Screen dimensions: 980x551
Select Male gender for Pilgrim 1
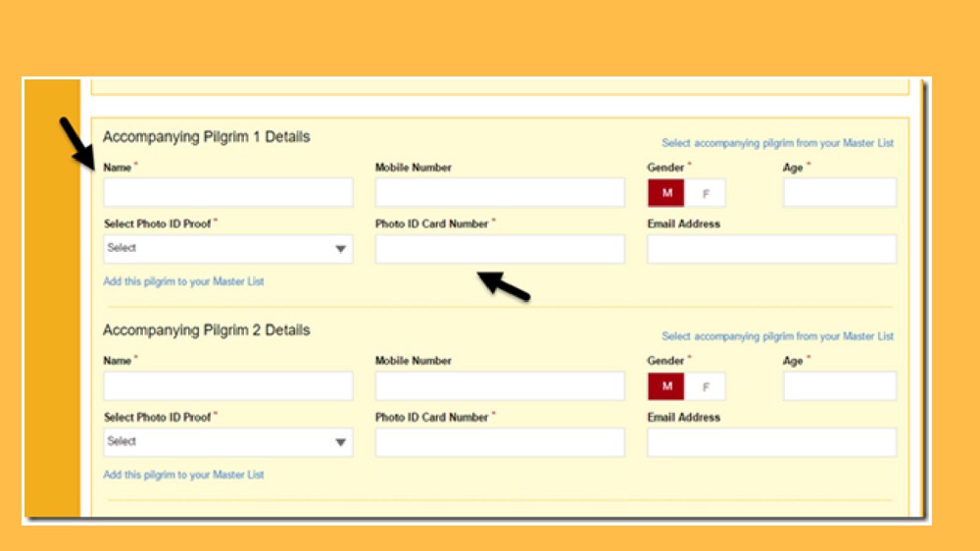tap(666, 193)
